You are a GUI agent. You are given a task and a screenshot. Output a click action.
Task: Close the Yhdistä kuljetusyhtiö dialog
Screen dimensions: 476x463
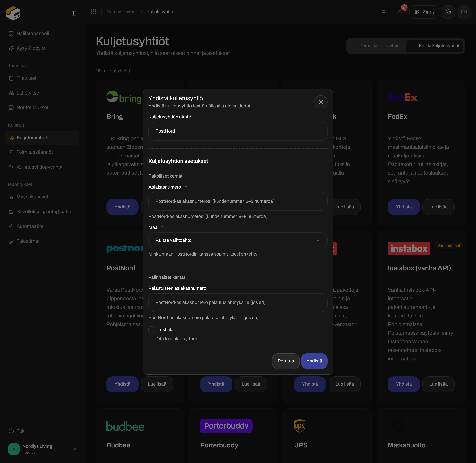(321, 102)
